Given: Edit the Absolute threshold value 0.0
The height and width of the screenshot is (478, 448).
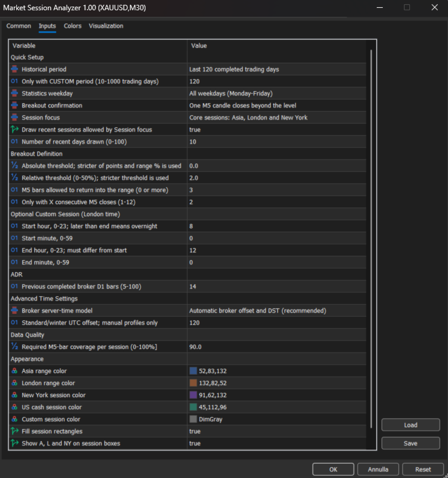Looking at the screenshot, I should point(277,166).
